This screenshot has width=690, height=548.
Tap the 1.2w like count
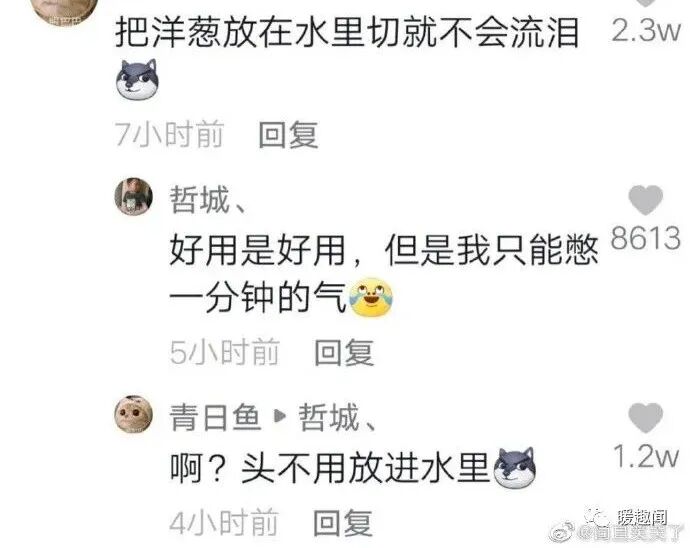coord(646,456)
